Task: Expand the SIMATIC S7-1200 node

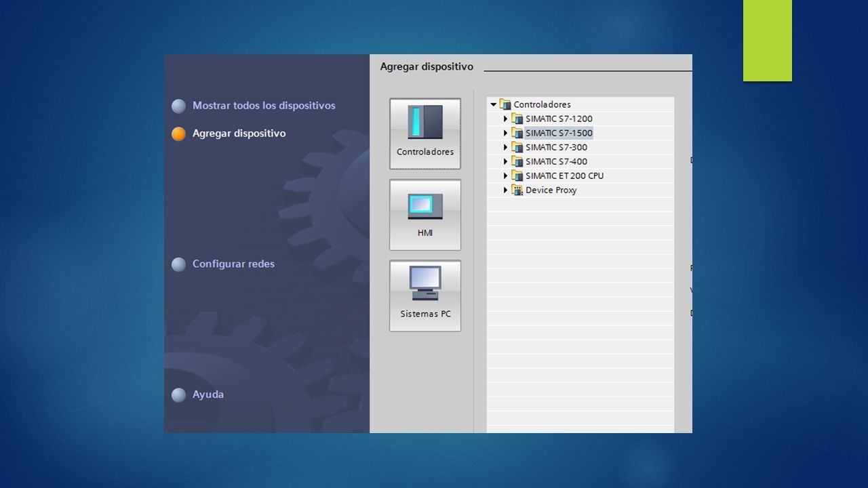Action: point(505,119)
